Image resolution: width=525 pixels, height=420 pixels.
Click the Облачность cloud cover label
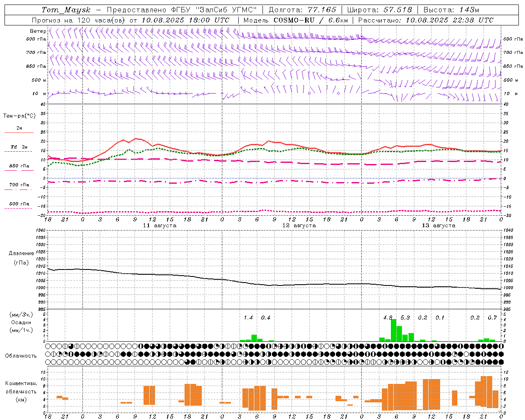pyautogui.click(x=21, y=356)
